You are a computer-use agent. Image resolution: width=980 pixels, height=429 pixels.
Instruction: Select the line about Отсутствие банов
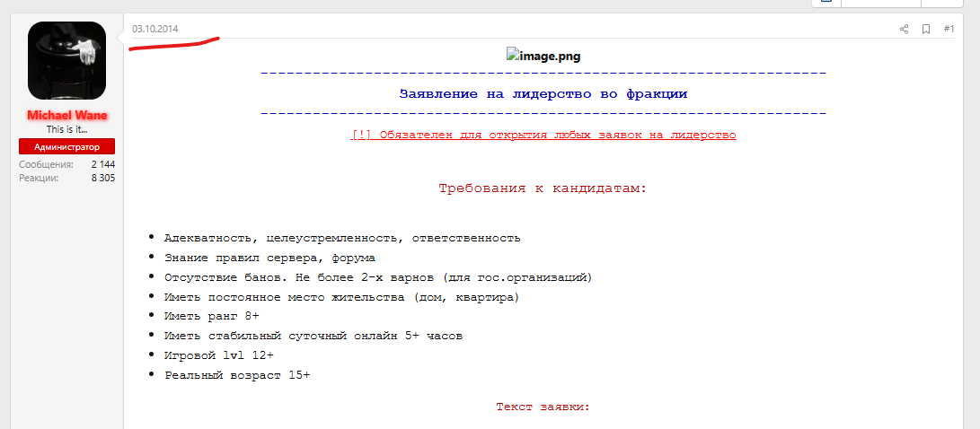click(378, 277)
